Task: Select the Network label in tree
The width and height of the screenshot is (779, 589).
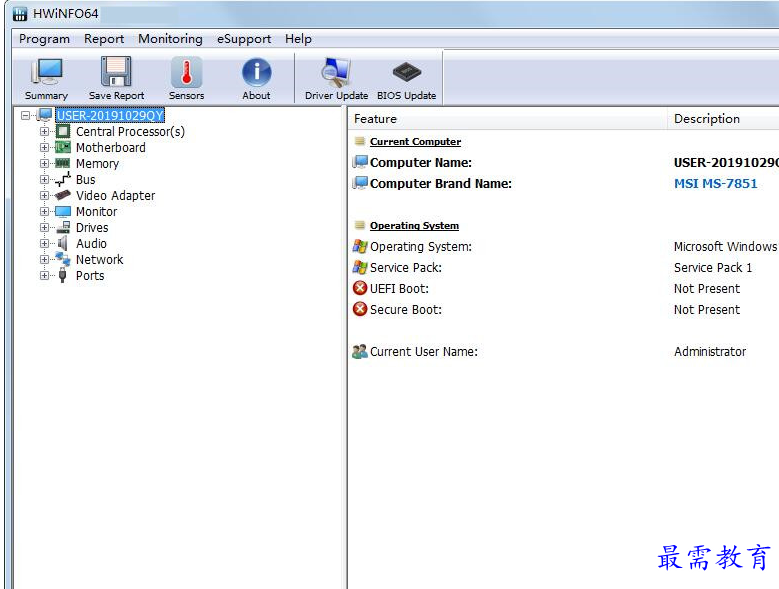Action: [99, 259]
